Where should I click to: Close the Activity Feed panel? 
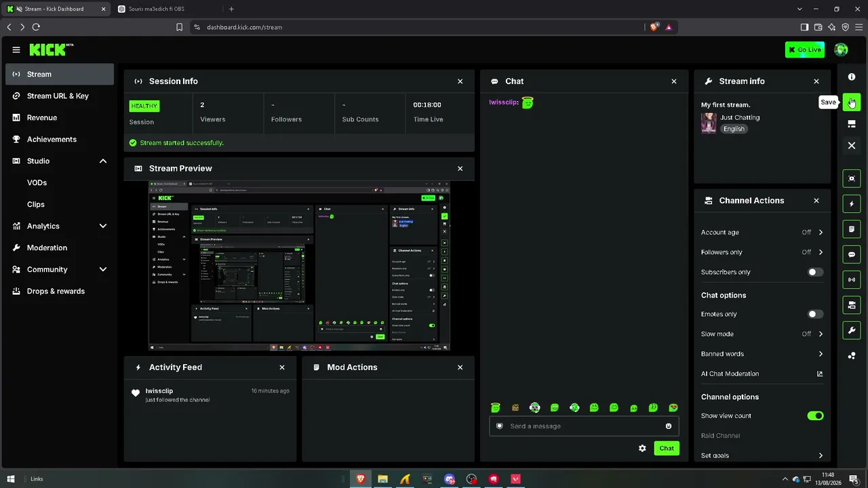(282, 367)
